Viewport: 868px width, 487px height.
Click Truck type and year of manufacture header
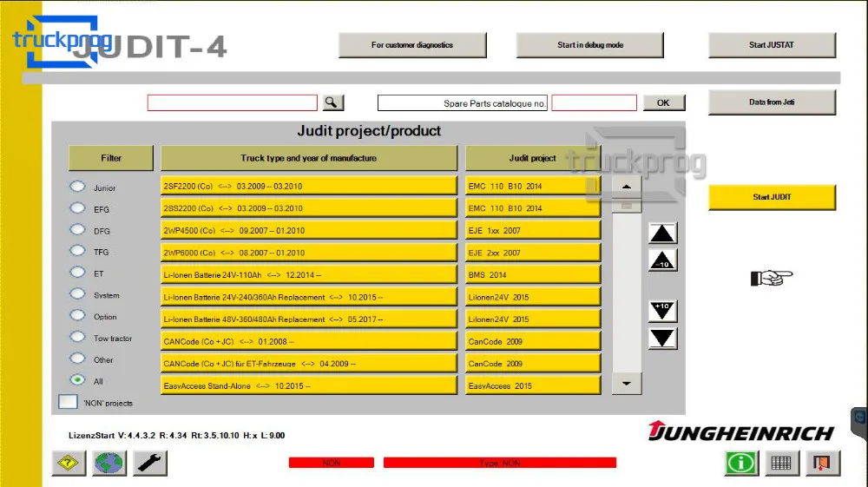tap(309, 158)
